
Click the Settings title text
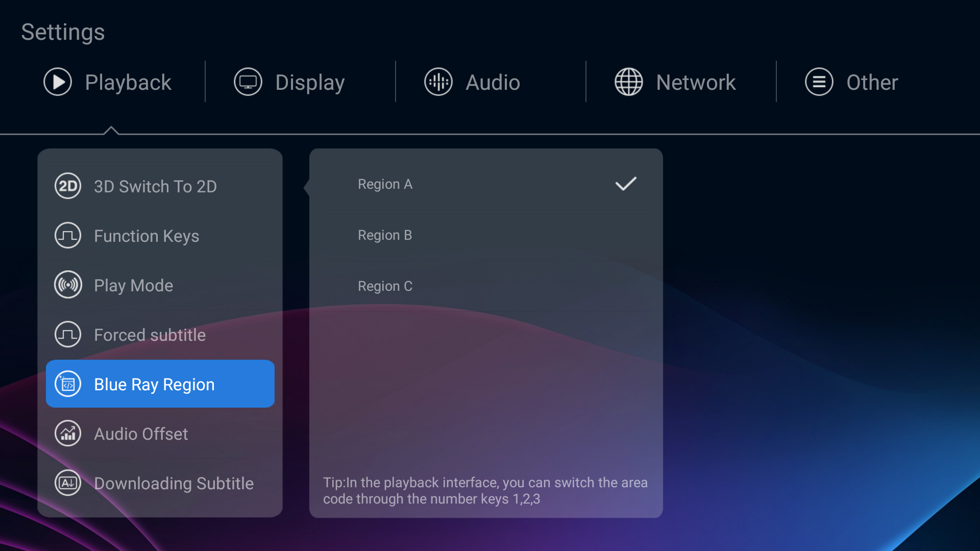pos(63,32)
